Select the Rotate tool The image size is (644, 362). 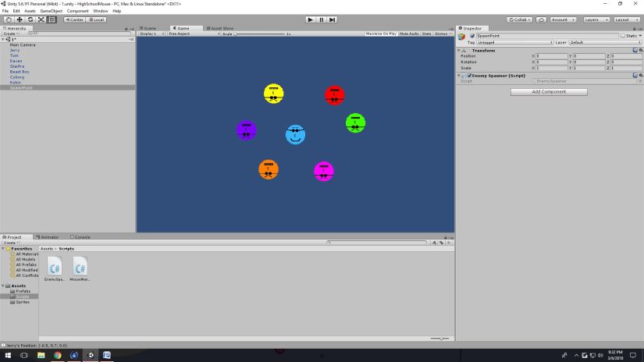tap(30, 20)
